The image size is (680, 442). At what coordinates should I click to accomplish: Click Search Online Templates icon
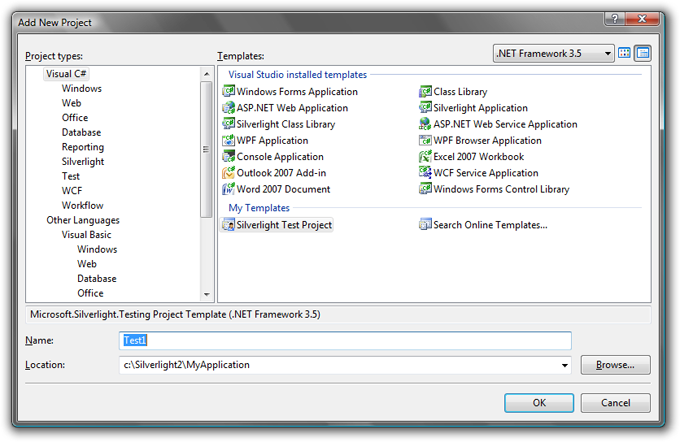(425, 225)
